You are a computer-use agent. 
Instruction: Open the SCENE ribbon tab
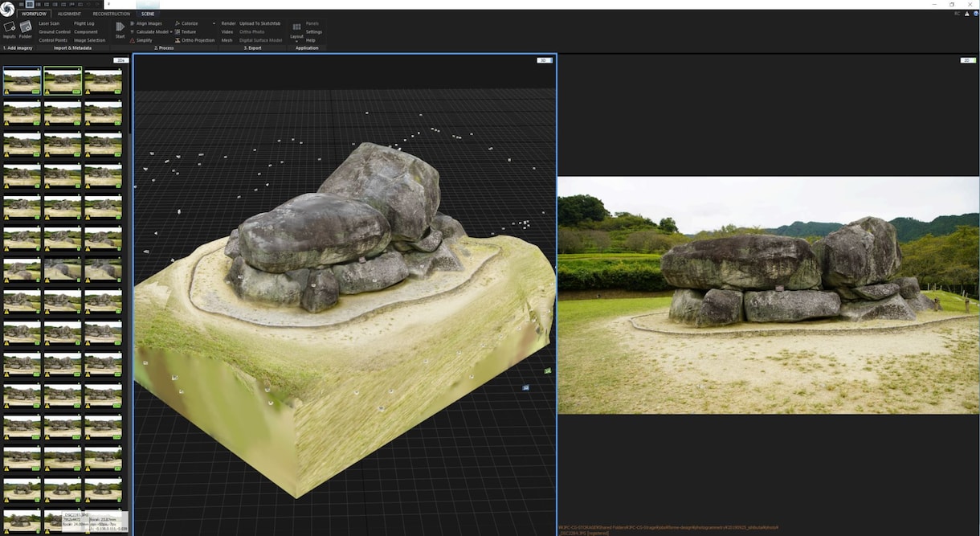pyautogui.click(x=148, y=14)
